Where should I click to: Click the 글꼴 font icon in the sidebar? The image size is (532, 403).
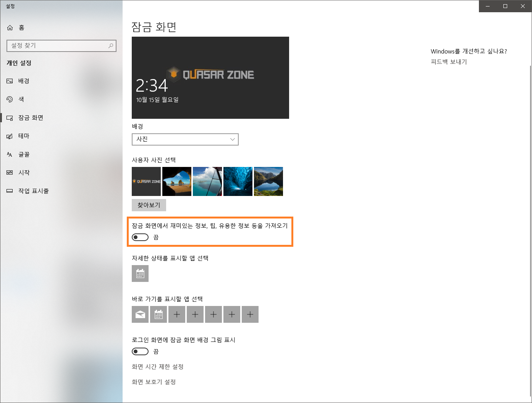click(10, 154)
